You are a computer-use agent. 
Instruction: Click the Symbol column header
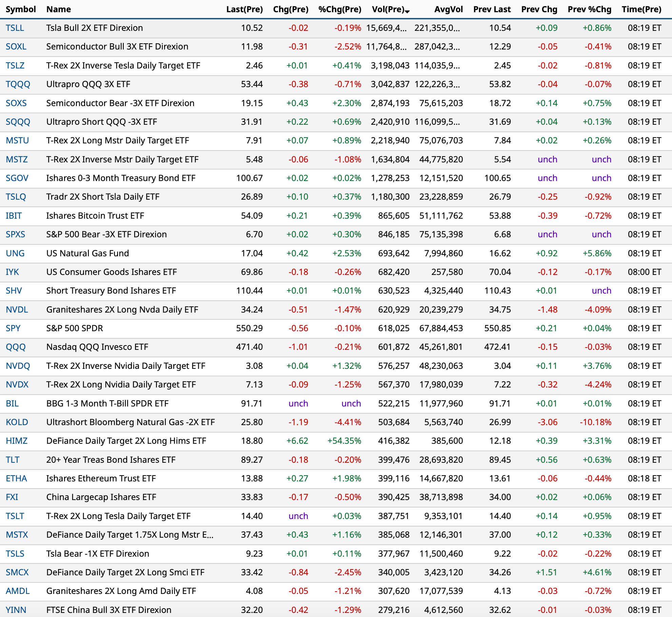tap(21, 9)
